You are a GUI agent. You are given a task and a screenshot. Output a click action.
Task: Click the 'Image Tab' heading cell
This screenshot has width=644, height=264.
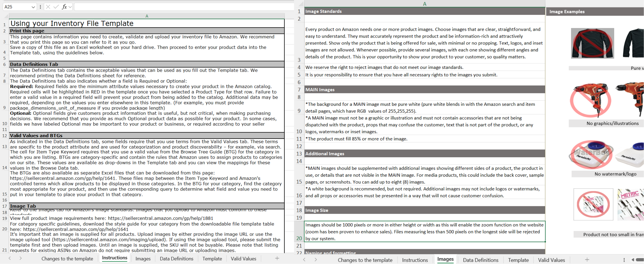(147, 206)
